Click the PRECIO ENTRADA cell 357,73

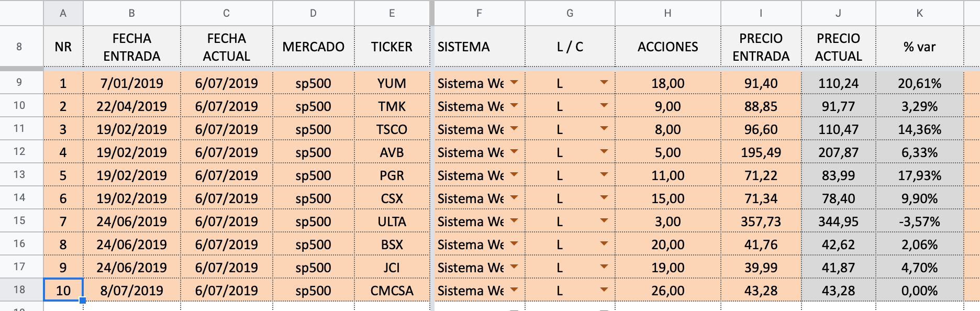tap(761, 221)
